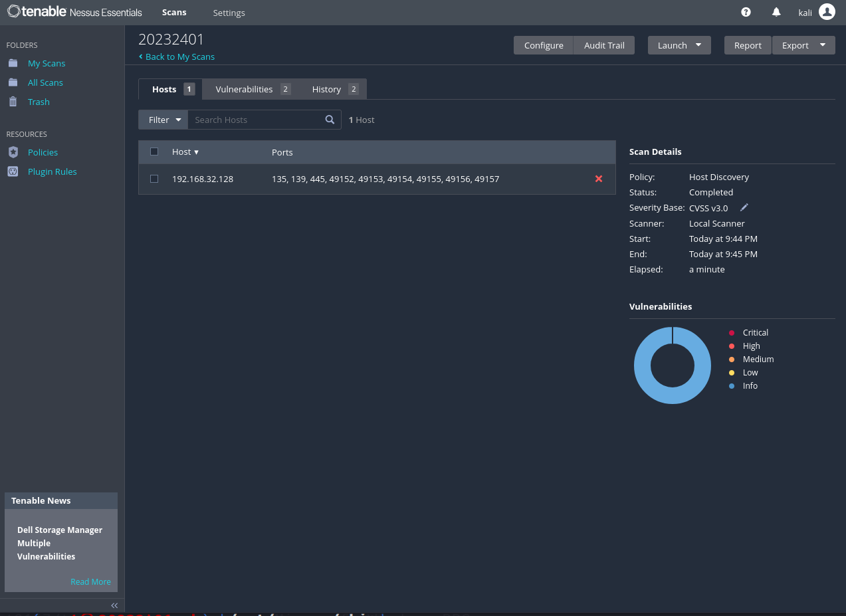
Task: Click the Audit Trail button
Action: coord(604,45)
